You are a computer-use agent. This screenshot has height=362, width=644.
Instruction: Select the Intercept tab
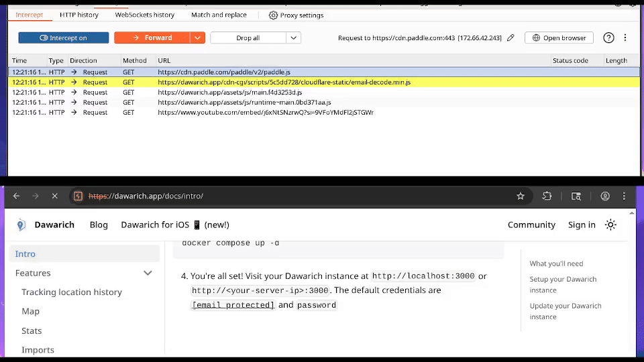click(x=29, y=15)
